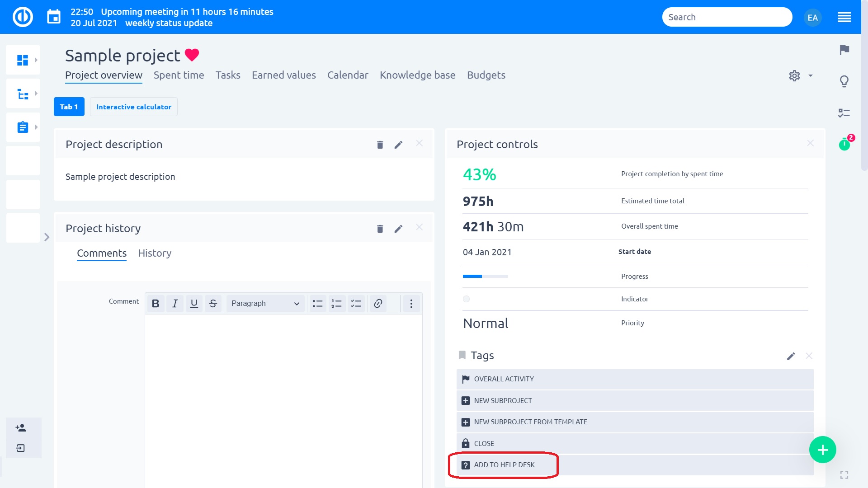This screenshot has width=868, height=488.
Task: Click ADD TO HELP DESK button
Action: [504, 465]
